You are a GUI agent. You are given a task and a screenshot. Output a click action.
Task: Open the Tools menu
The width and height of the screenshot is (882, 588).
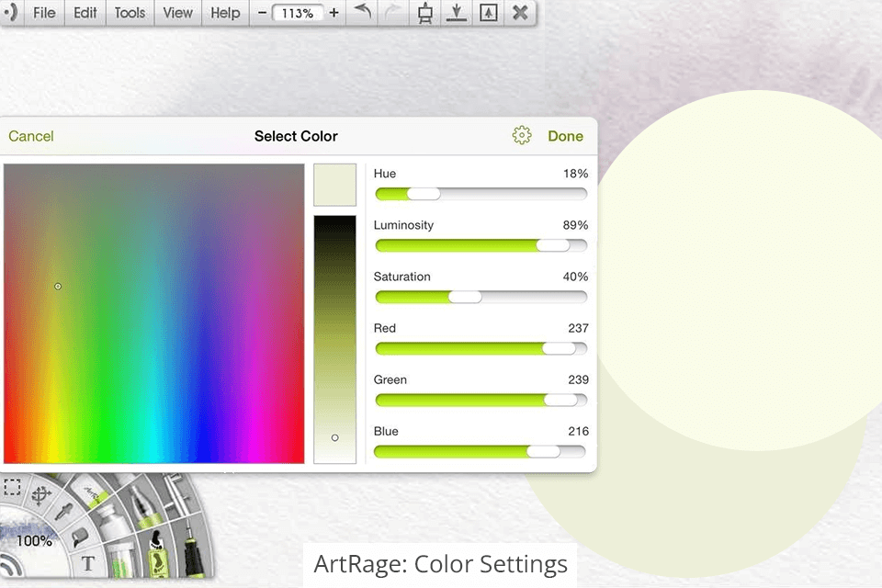pos(130,12)
